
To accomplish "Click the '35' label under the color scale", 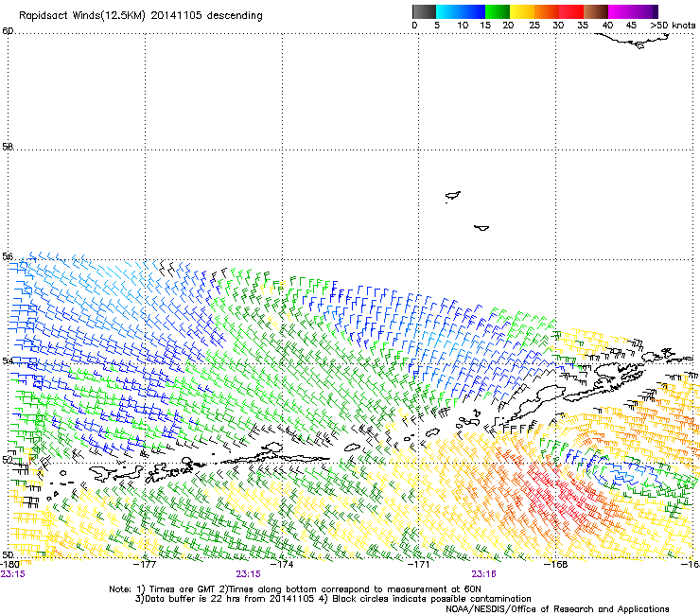I will pos(583,26).
